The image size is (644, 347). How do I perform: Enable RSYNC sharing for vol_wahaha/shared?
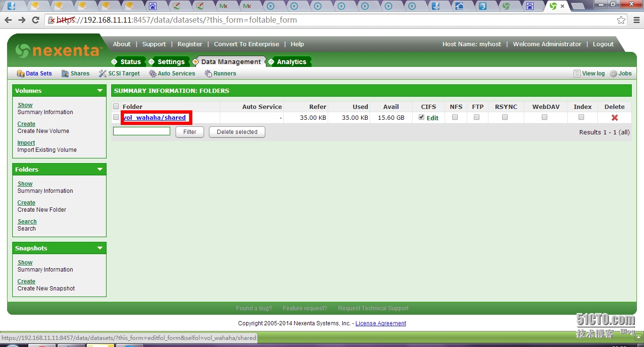point(505,117)
